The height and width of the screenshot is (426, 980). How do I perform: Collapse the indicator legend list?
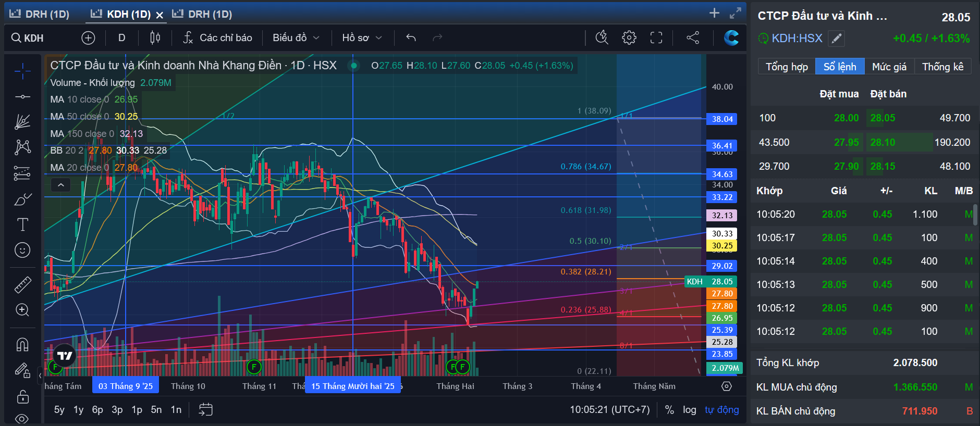[61, 185]
